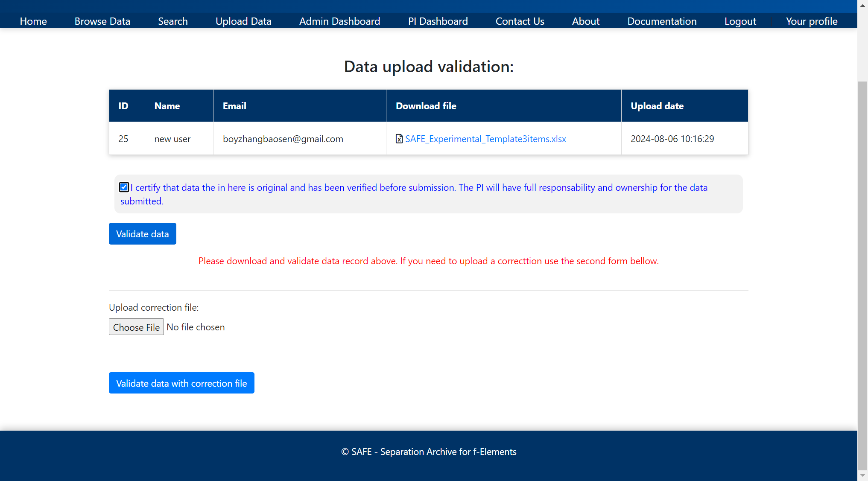Click the 'Data upload validation:' heading

pyautogui.click(x=429, y=67)
